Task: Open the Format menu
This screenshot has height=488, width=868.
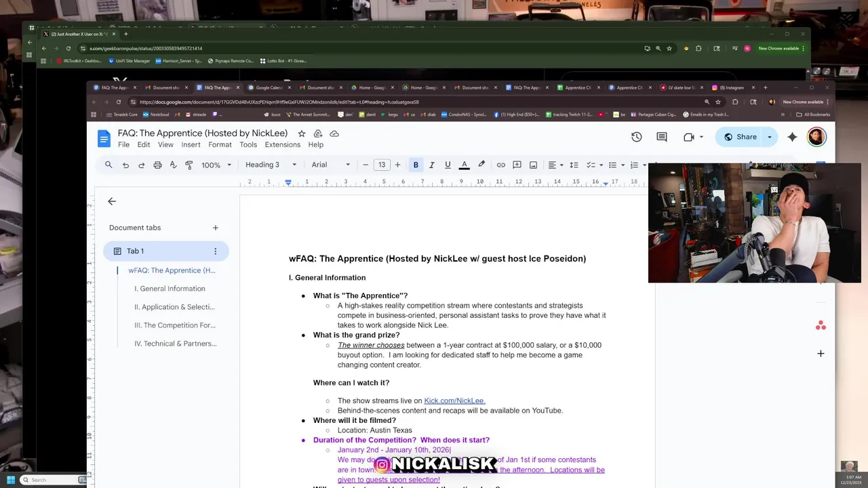Action: [220, 144]
